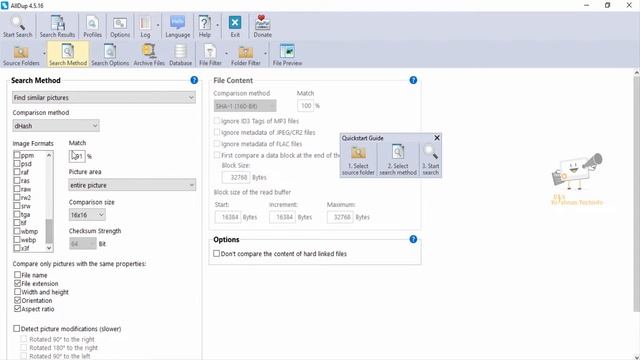Open the Find similar pictures dropdown
This screenshot has height=360, width=640.
click(x=104, y=98)
